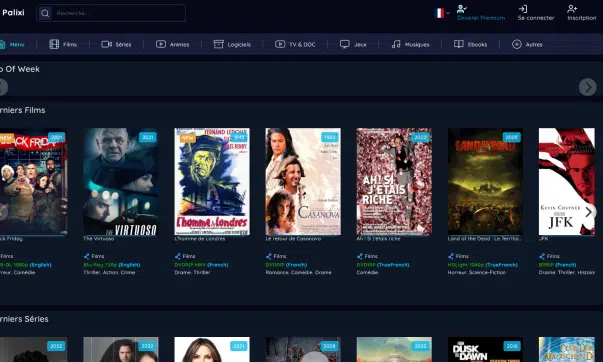The image size is (603, 362).
Task: Click the film strip icon beside Films
Action: tap(54, 44)
